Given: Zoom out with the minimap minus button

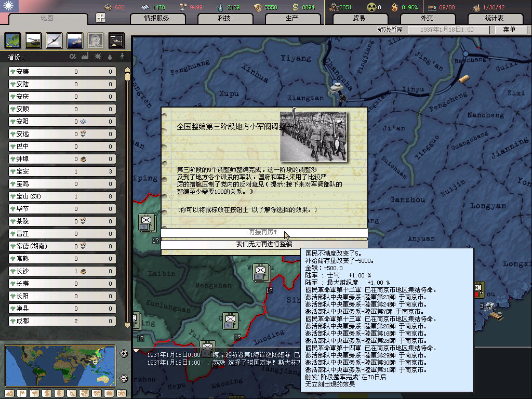Looking at the screenshot, I should pyautogui.click(x=124, y=378).
